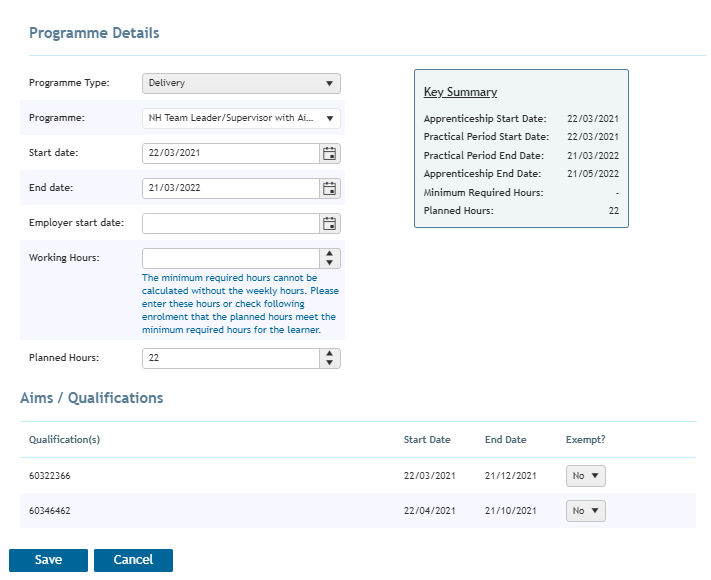Select the Key Summary heading
This screenshot has width=711, height=580.
pos(460,92)
